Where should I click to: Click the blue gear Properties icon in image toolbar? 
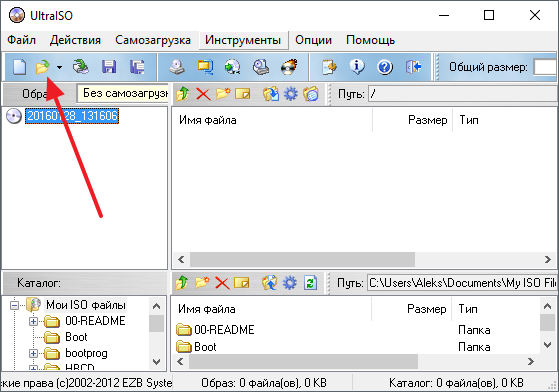point(291,94)
